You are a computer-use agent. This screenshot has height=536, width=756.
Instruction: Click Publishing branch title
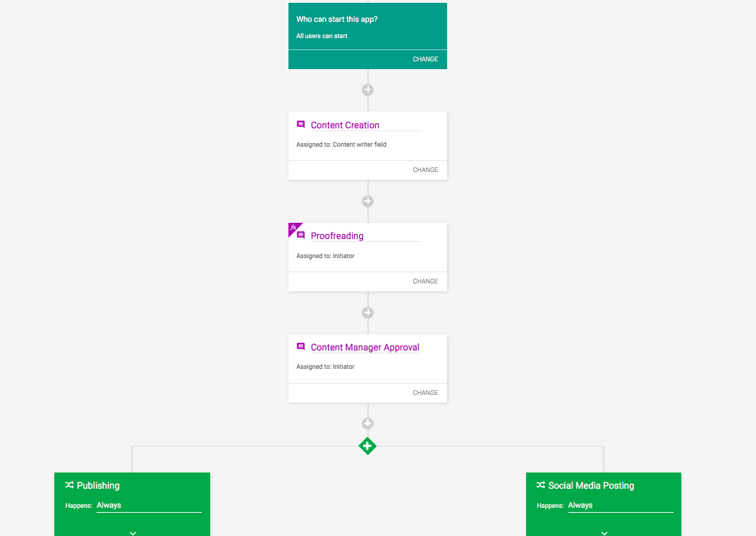(x=98, y=485)
